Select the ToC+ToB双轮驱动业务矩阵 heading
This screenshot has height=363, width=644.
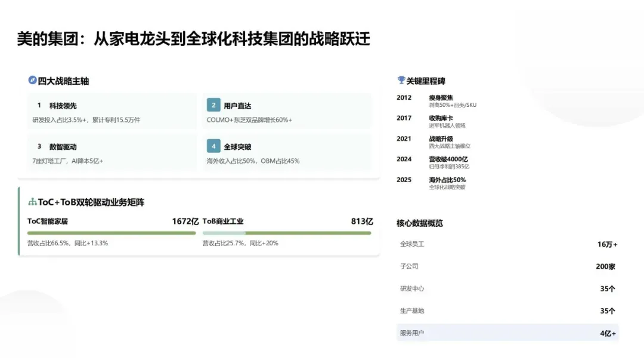click(91, 202)
